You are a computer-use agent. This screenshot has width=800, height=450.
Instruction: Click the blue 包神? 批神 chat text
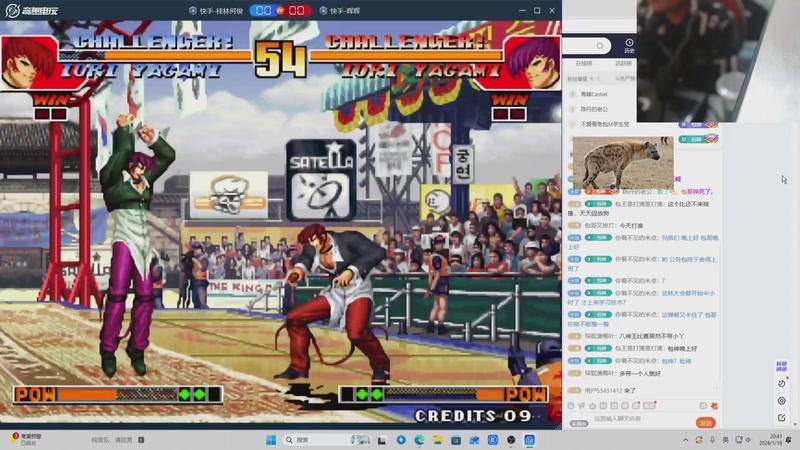click(x=677, y=361)
